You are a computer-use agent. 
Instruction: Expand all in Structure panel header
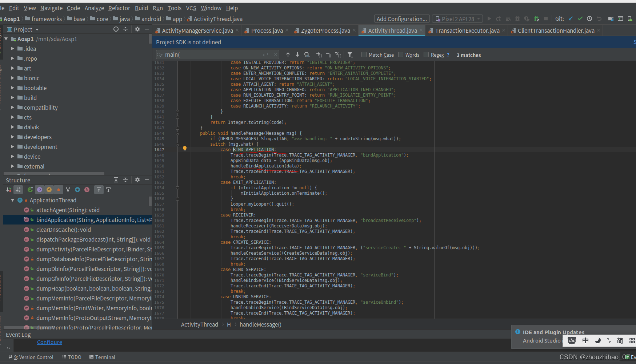pos(116,180)
